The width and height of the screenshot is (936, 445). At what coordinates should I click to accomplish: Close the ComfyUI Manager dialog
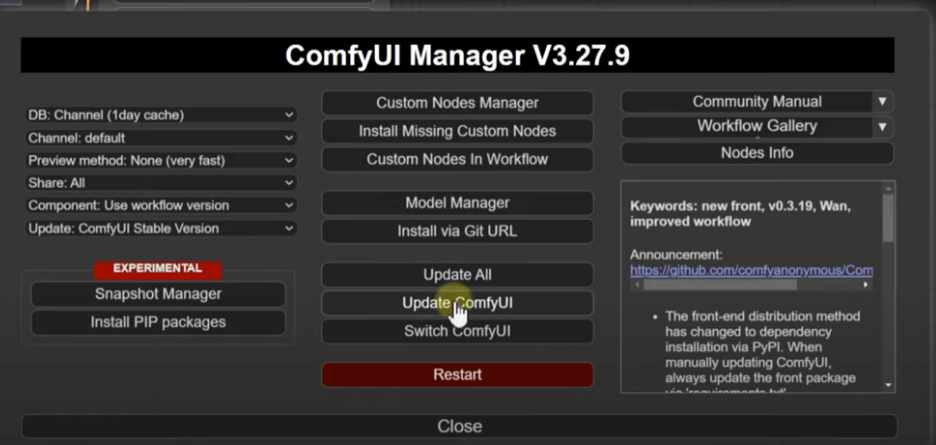tap(459, 426)
